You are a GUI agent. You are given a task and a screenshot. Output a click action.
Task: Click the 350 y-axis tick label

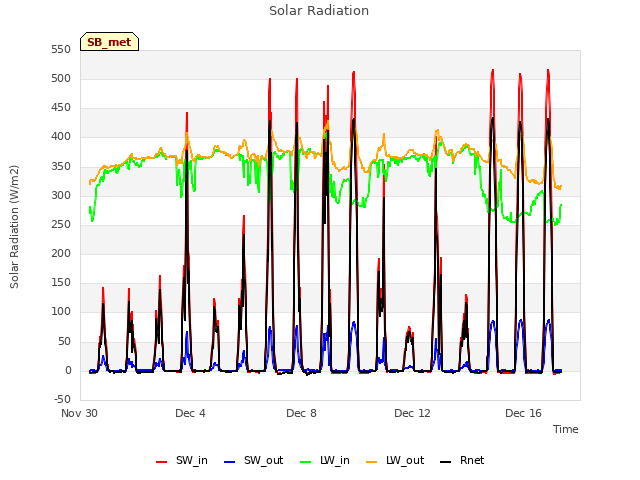(x=61, y=167)
